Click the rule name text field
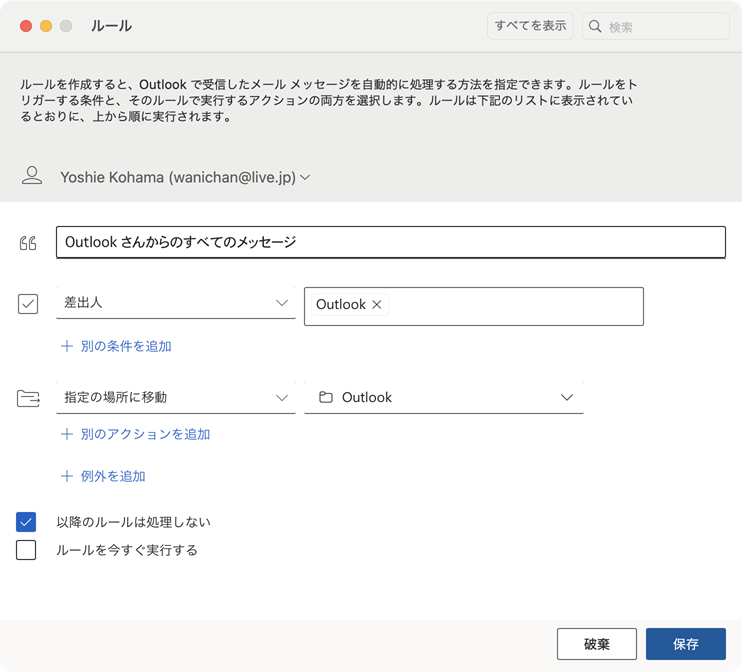This screenshot has width=742, height=672. click(x=390, y=242)
